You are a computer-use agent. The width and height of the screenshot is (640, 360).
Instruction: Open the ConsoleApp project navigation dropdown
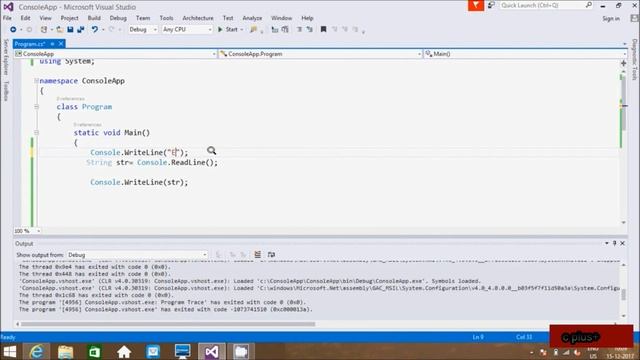coord(115,54)
